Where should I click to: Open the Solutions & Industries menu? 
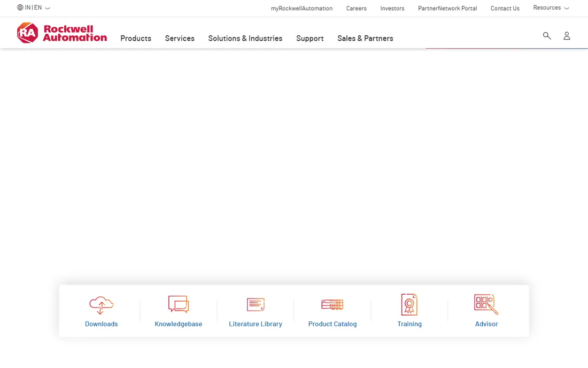pos(245,39)
